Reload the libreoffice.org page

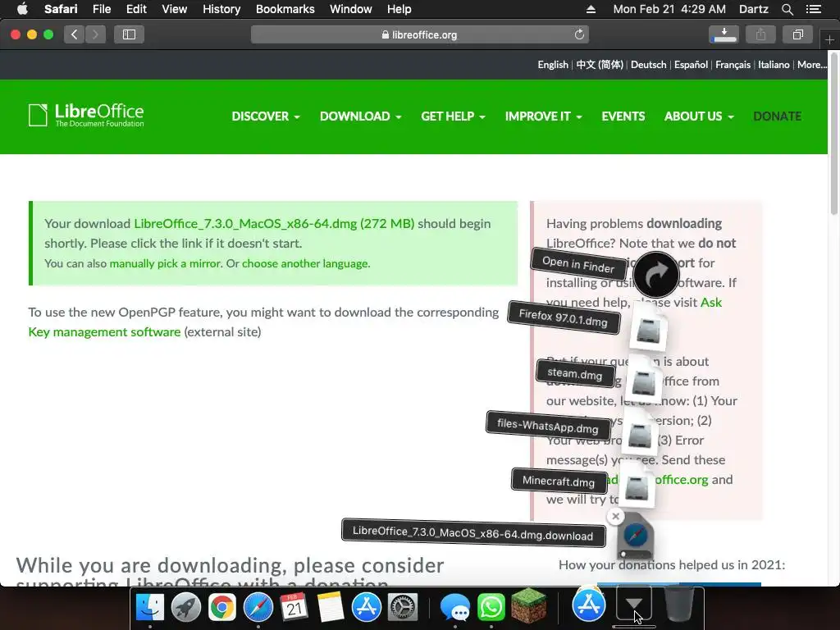pyautogui.click(x=579, y=34)
